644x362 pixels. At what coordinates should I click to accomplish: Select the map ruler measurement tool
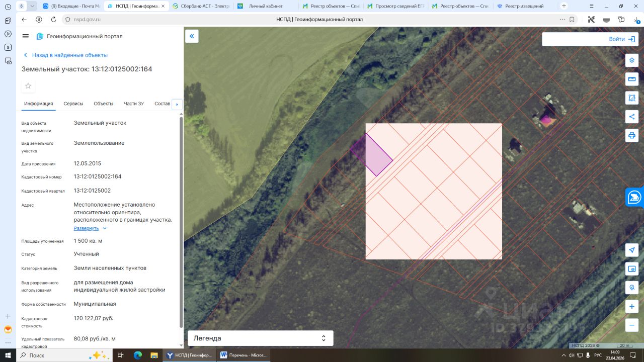pyautogui.click(x=632, y=79)
